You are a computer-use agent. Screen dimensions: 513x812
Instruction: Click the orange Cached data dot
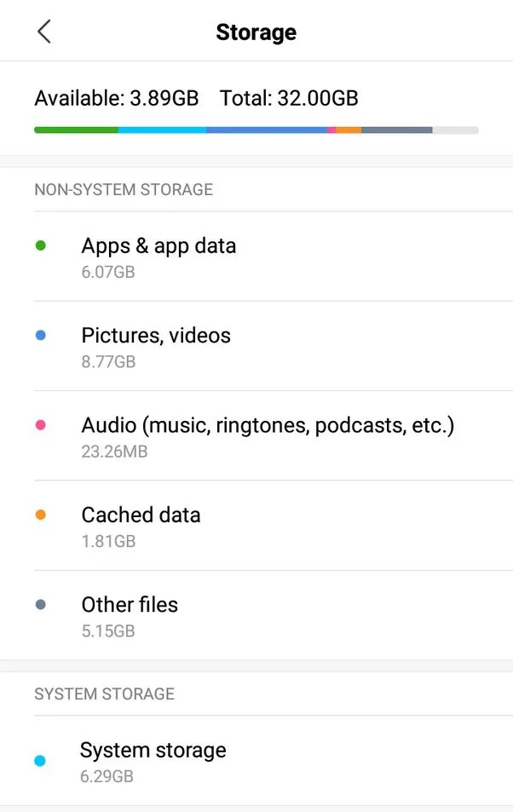click(x=40, y=515)
